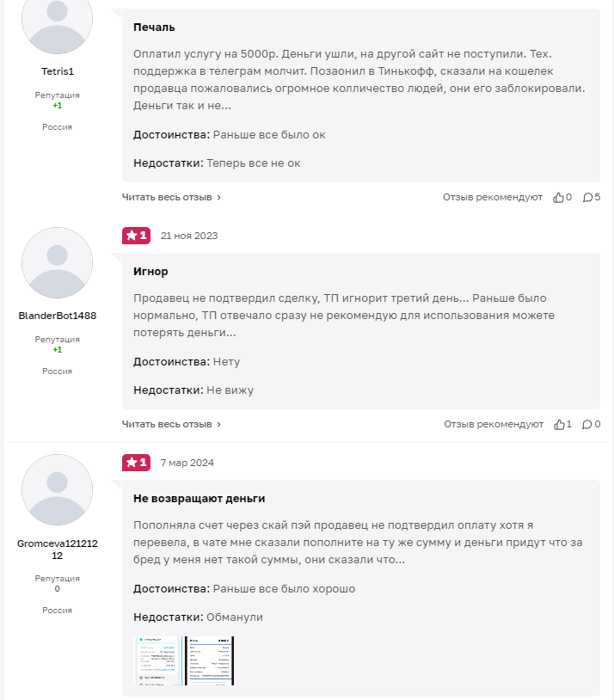The height and width of the screenshot is (700, 614).
Task: Open second attached screenshot thumbnail
Action: 210,660
